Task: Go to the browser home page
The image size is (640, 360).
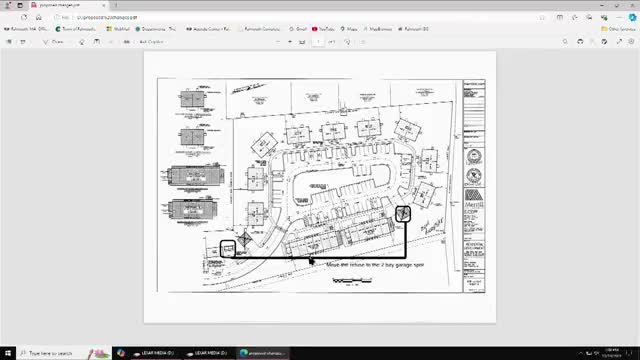Action: (x=38, y=18)
